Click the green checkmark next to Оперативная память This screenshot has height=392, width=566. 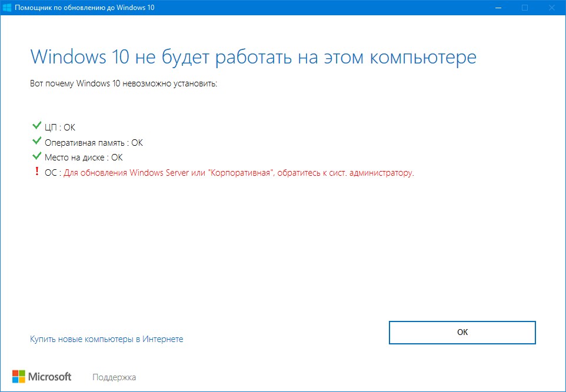[x=37, y=142]
